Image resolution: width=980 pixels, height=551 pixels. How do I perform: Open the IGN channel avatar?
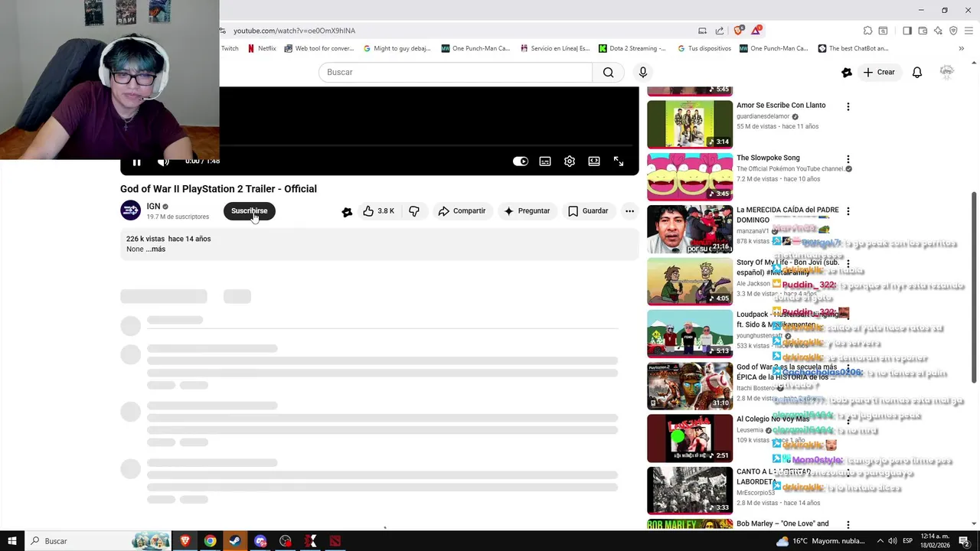click(131, 210)
